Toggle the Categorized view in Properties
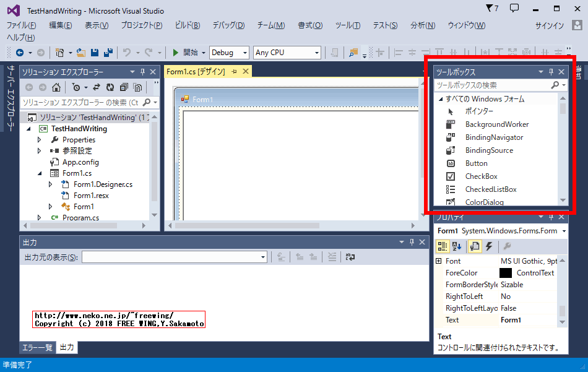This screenshot has width=588, height=372. pyautogui.click(x=443, y=246)
